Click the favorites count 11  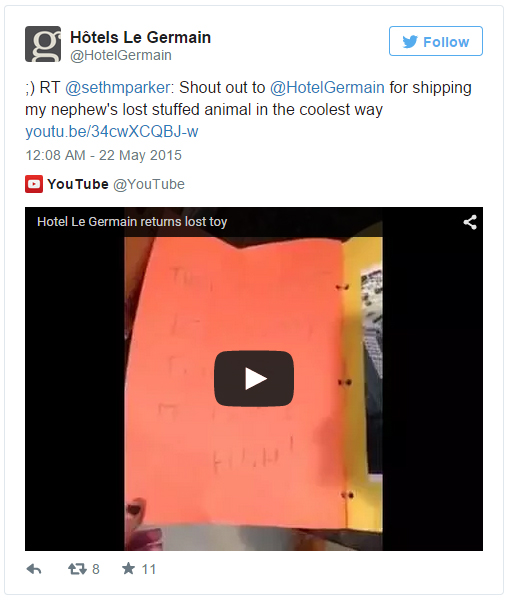point(149,569)
